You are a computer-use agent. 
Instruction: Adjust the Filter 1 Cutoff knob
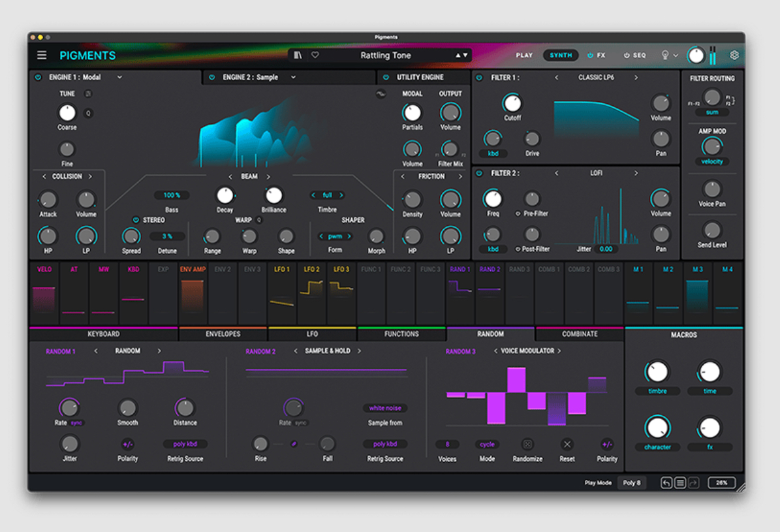tap(512, 103)
